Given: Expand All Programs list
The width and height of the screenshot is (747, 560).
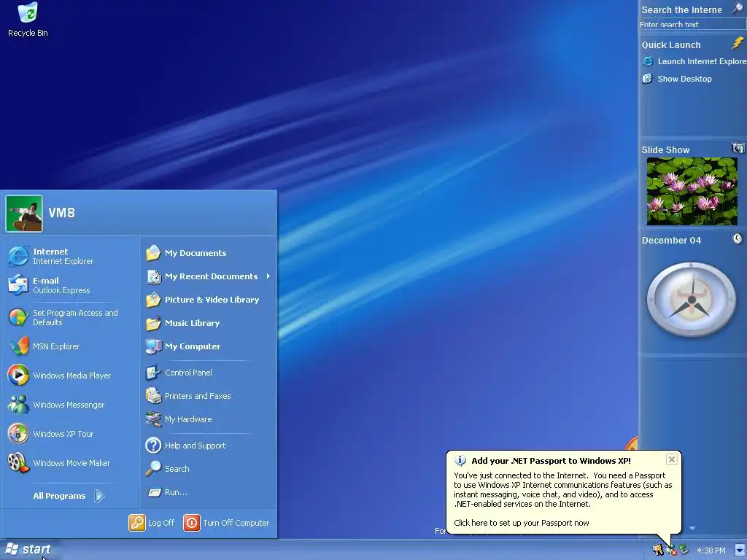Looking at the screenshot, I should [x=69, y=496].
